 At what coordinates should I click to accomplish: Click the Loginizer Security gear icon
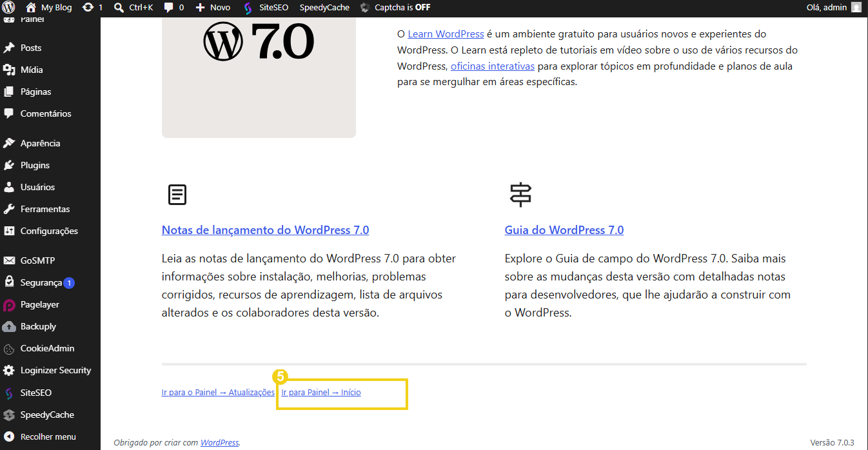(9, 371)
